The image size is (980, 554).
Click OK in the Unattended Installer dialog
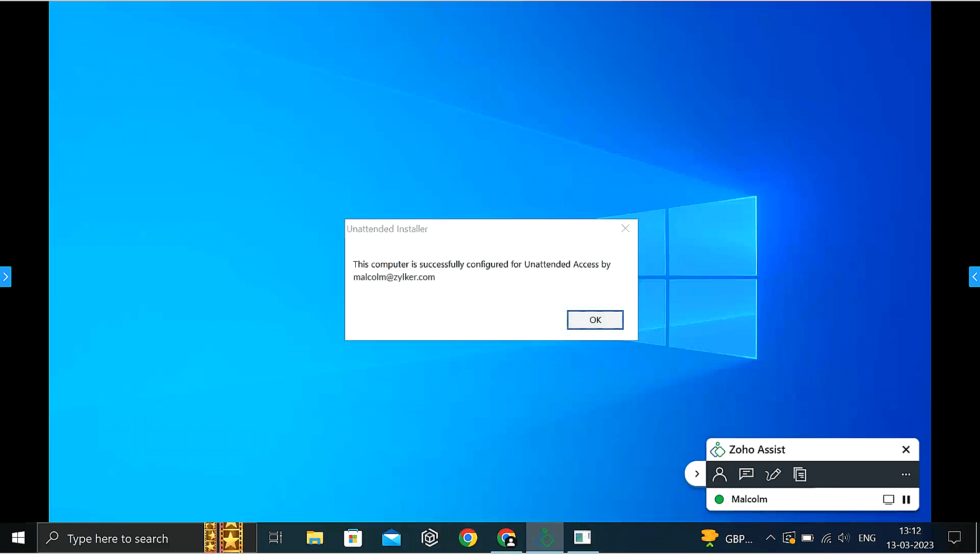pyautogui.click(x=595, y=320)
